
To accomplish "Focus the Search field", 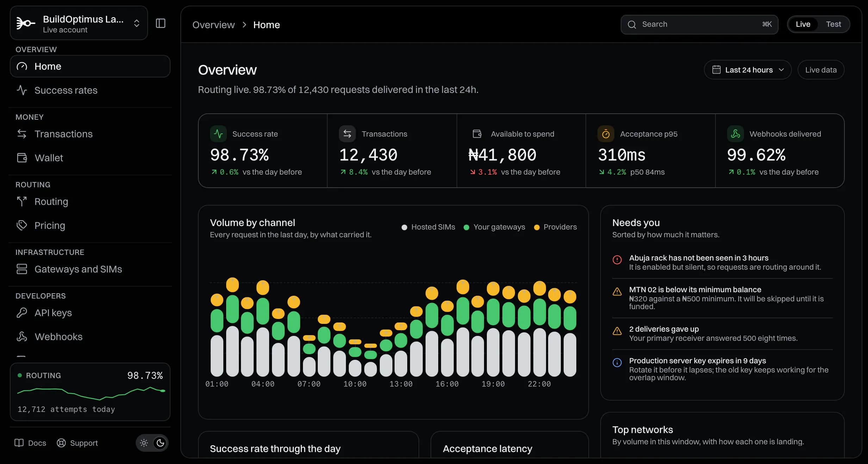I will point(699,24).
